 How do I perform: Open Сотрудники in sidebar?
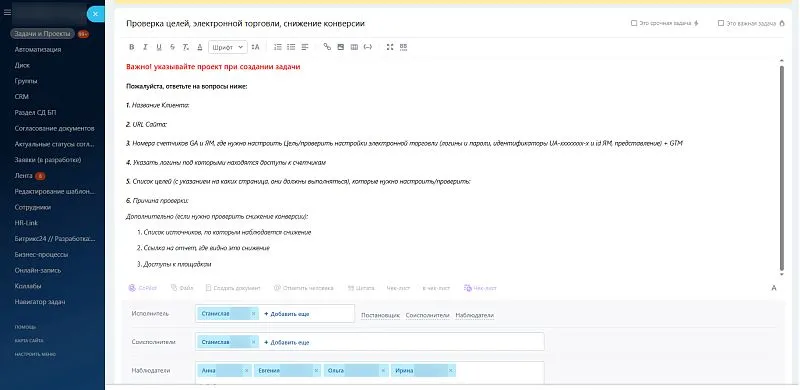tap(33, 207)
